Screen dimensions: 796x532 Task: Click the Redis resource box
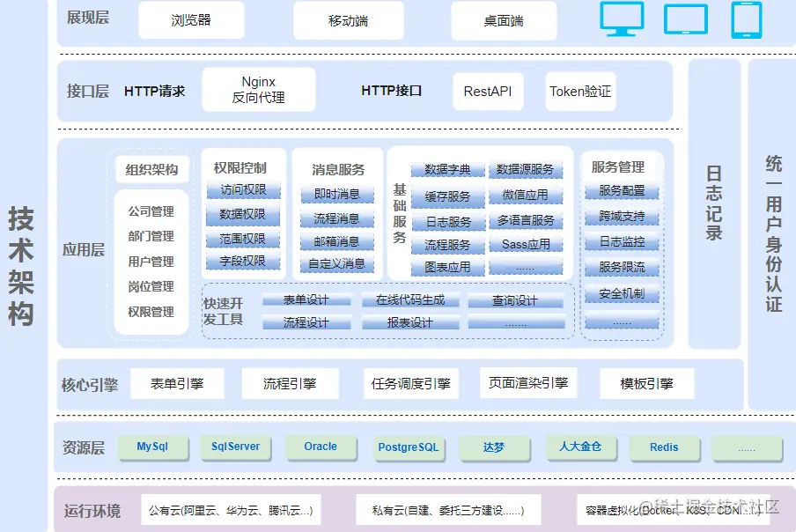click(x=665, y=447)
